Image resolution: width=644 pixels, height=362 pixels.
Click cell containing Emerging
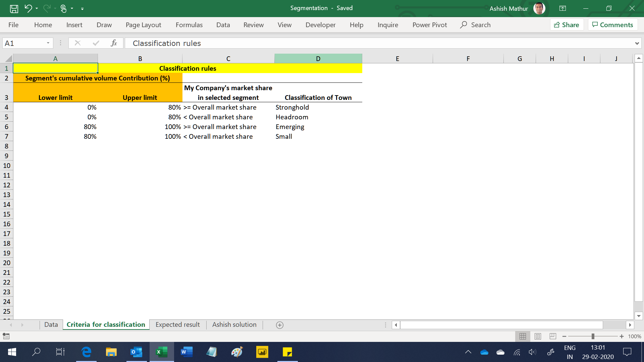point(318,127)
